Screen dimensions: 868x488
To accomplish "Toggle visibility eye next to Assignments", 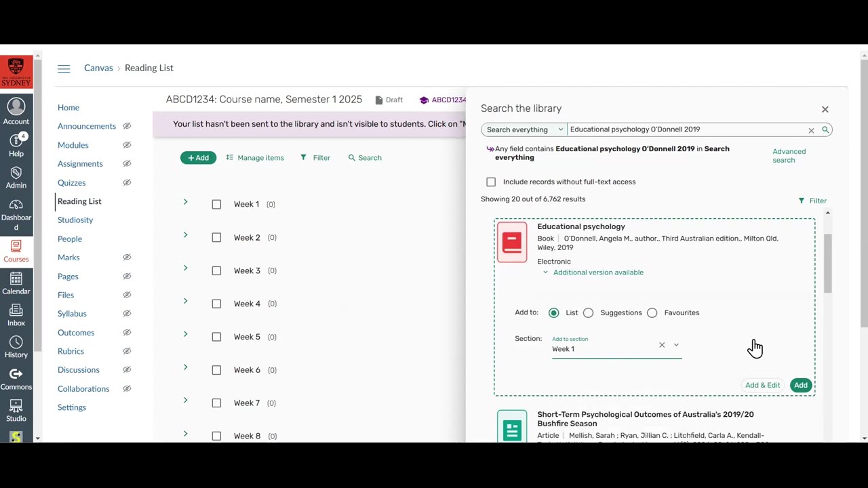I will coord(127,163).
